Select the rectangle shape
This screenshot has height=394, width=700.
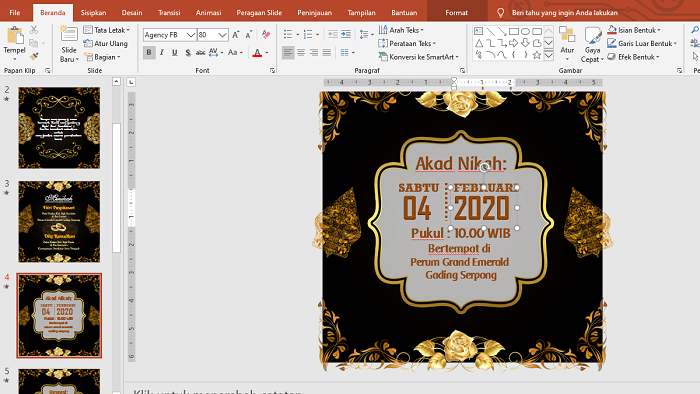pos(513,31)
